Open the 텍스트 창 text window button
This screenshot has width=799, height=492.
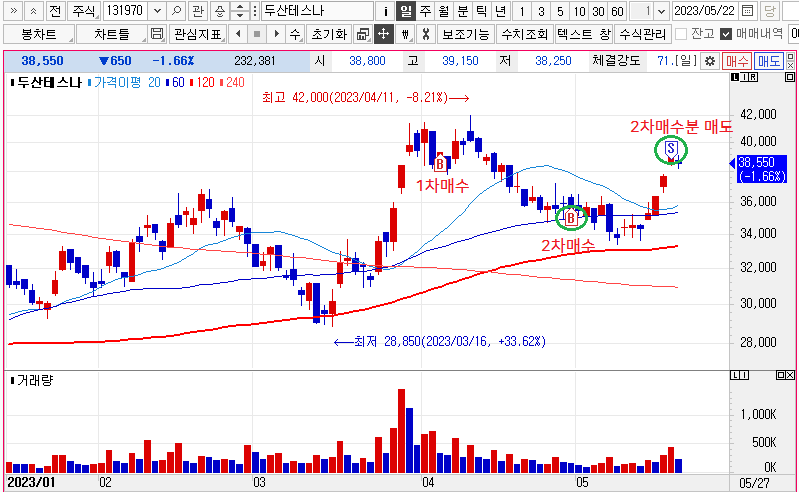pos(583,34)
